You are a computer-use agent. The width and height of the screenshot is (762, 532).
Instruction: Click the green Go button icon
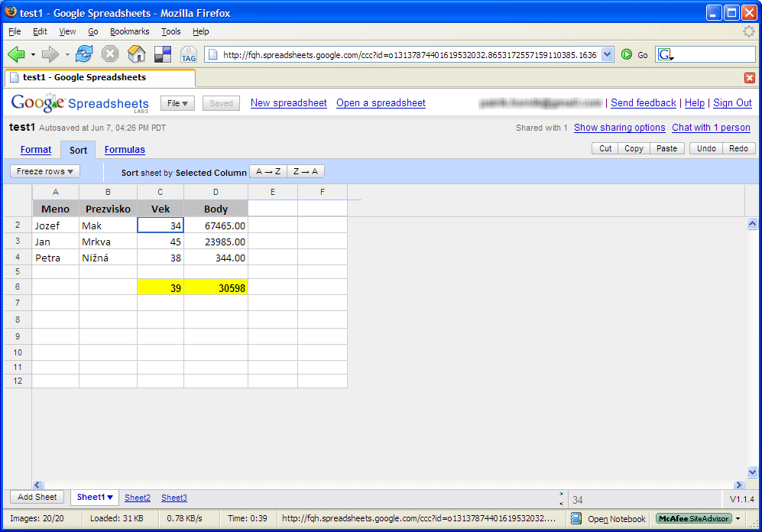(627, 54)
